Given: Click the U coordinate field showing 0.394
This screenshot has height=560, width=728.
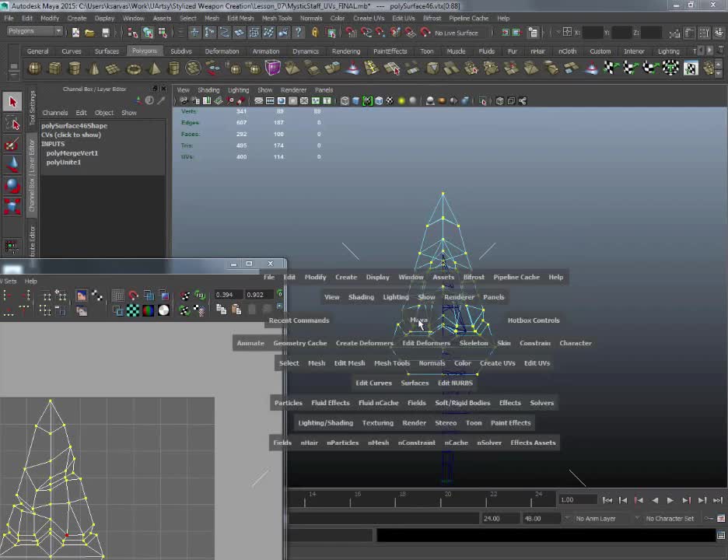Looking at the screenshot, I should 228,295.
